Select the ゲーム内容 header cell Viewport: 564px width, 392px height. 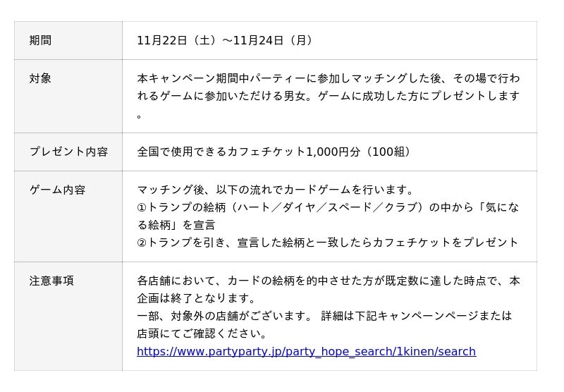point(57,190)
